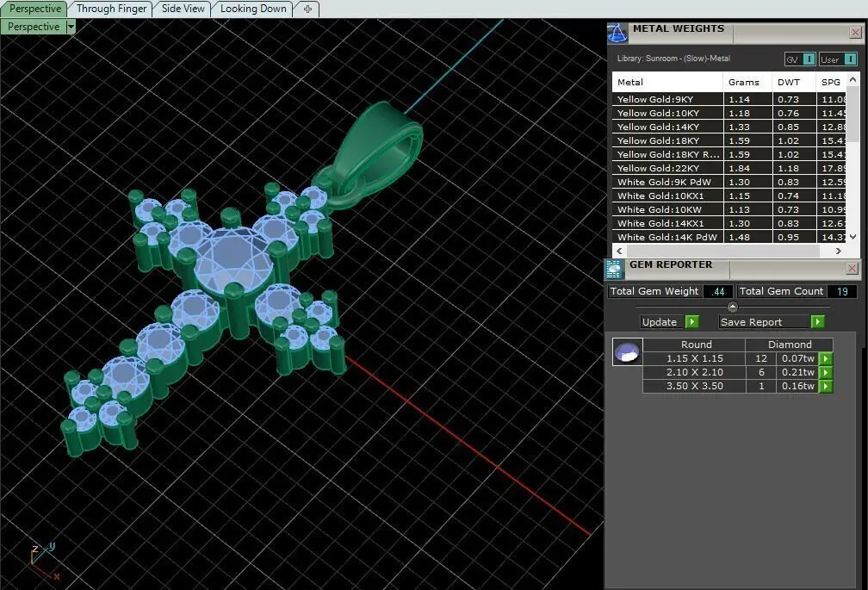Select the 2.10 X 2.10 gem row
This screenshot has height=590, width=868.
tap(731, 372)
